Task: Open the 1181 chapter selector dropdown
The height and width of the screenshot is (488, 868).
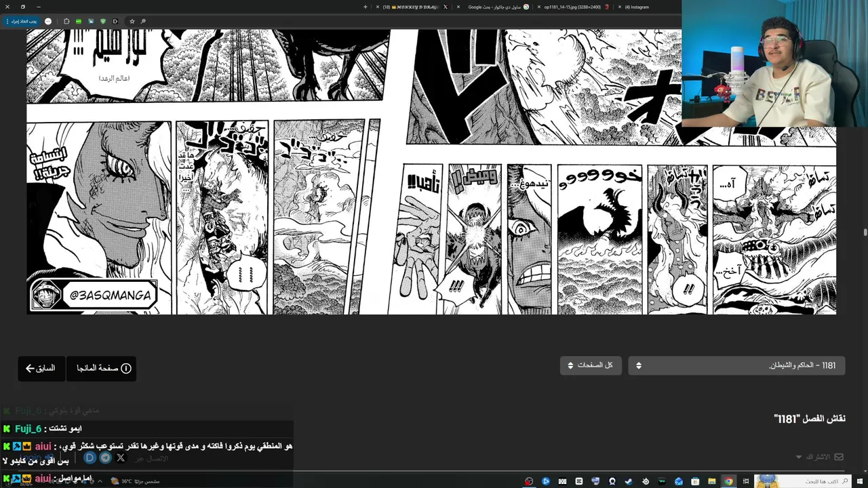Action: [x=736, y=365]
